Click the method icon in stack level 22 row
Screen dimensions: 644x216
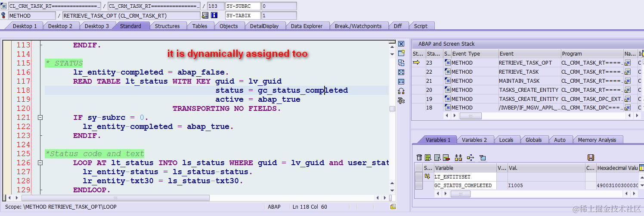click(447, 72)
